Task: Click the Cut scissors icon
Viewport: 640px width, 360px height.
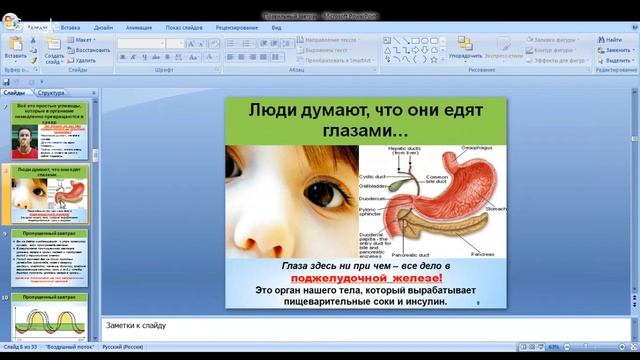Action: click(x=33, y=40)
